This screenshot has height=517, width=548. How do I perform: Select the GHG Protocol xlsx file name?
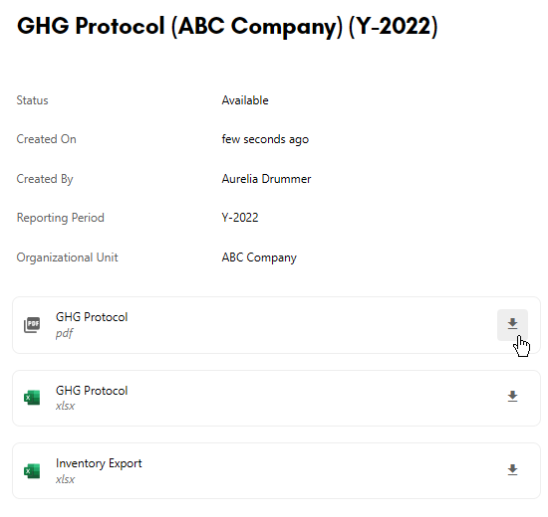pyautogui.click(x=92, y=390)
